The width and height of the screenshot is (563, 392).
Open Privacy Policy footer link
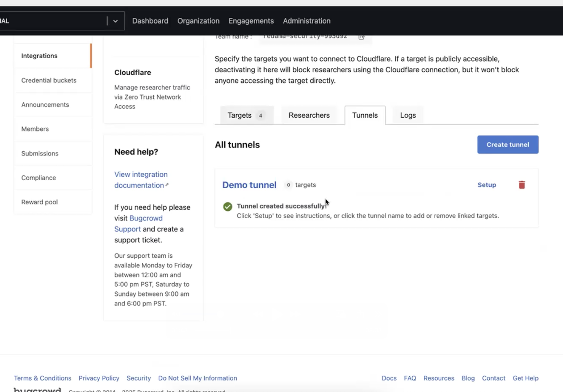(99, 378)
